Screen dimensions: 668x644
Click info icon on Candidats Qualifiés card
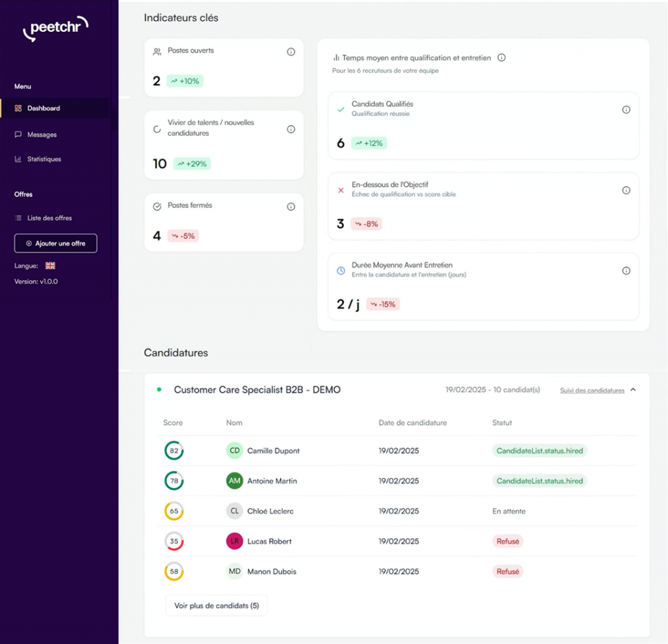click(x=626, y=110)
